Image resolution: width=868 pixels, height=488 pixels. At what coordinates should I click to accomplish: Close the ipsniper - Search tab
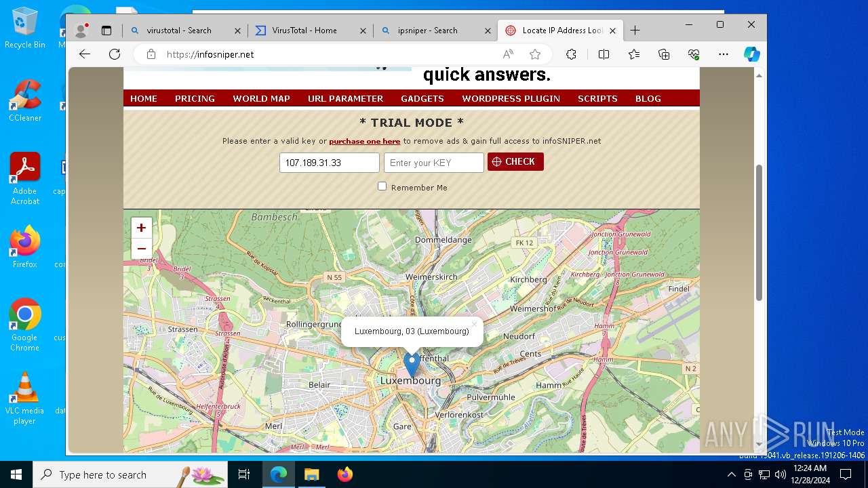click(488, 30)
